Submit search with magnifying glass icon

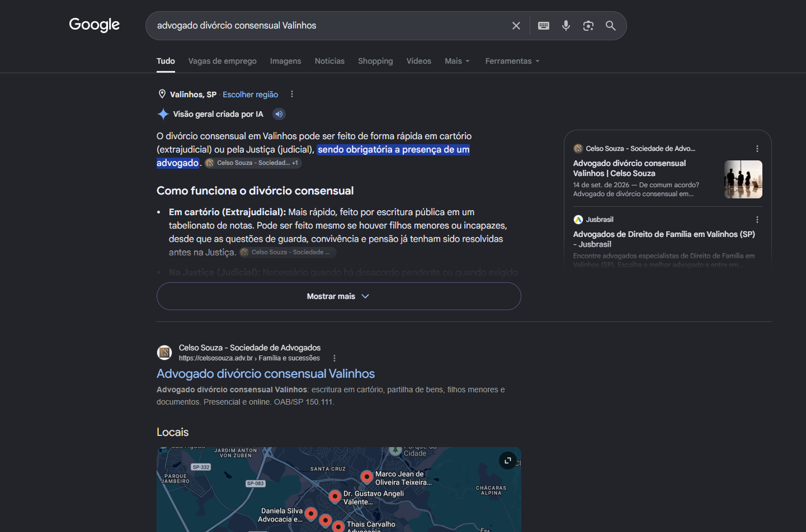click(611, 26)
